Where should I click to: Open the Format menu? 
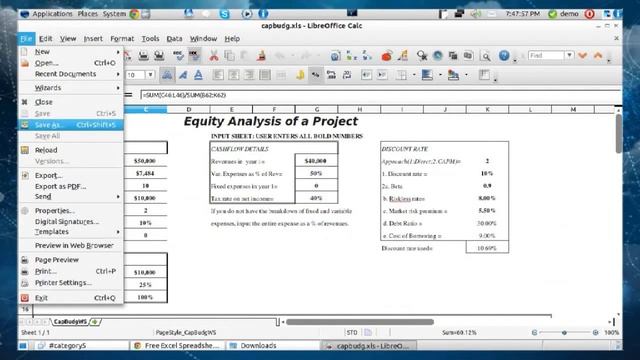click(x=122, y=39)
